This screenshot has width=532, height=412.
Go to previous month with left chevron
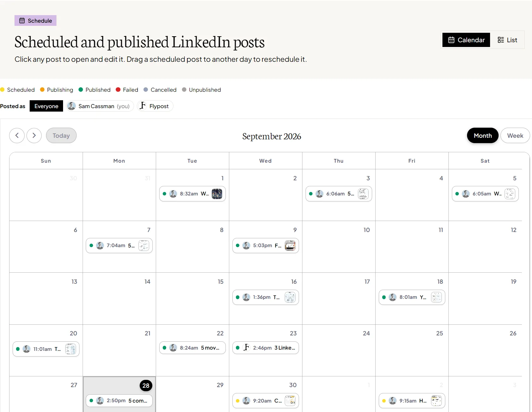click(17, 136)
